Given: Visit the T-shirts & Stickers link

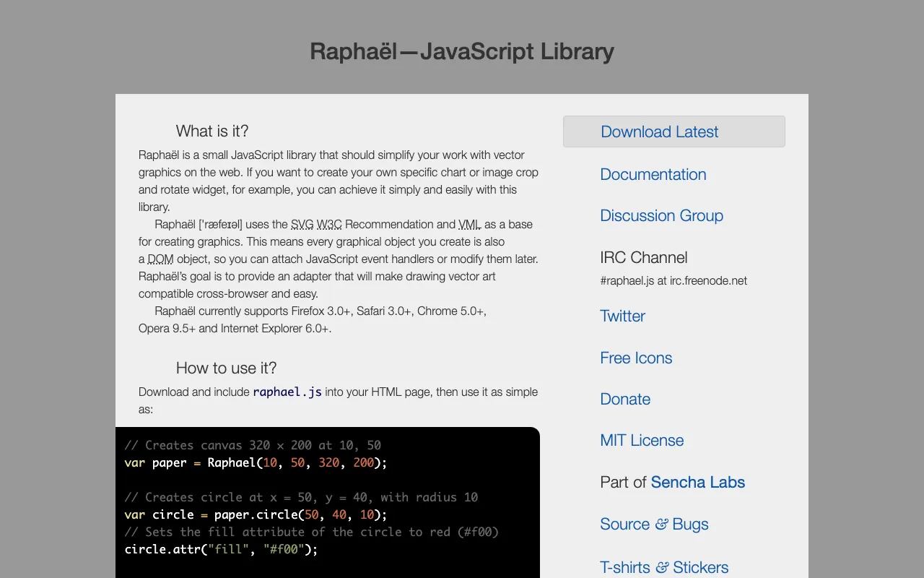Looking at the screenshot, I should [664, 567].
